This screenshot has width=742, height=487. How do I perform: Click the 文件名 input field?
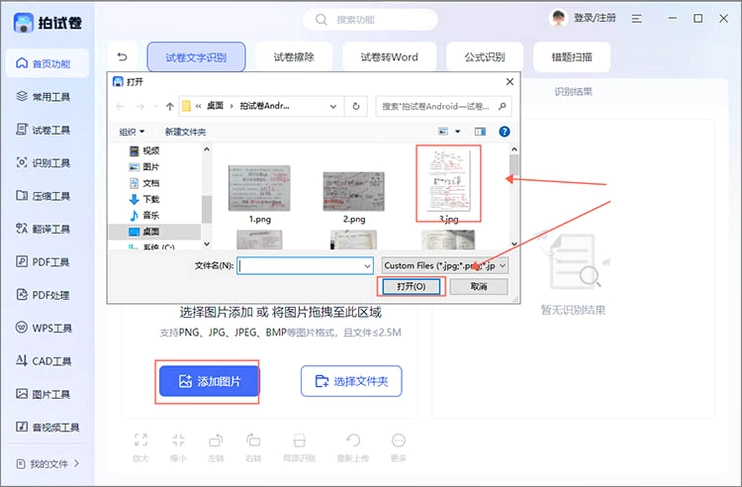[305, 266]
